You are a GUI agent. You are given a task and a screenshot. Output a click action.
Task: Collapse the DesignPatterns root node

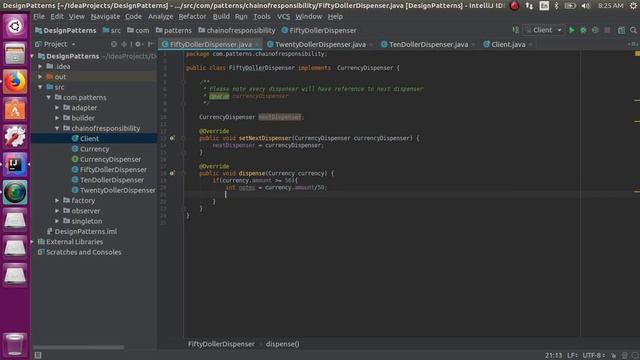33,56
